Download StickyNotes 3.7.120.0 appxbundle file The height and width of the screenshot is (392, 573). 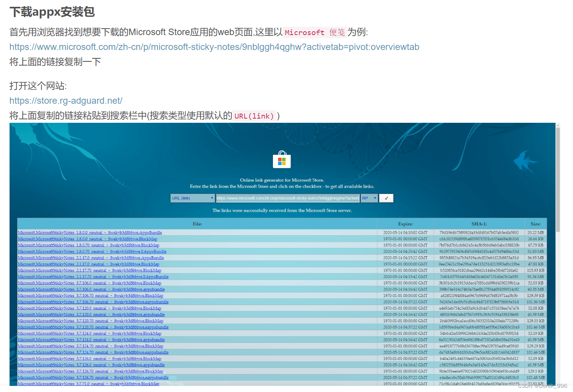(x=91, y=315)
